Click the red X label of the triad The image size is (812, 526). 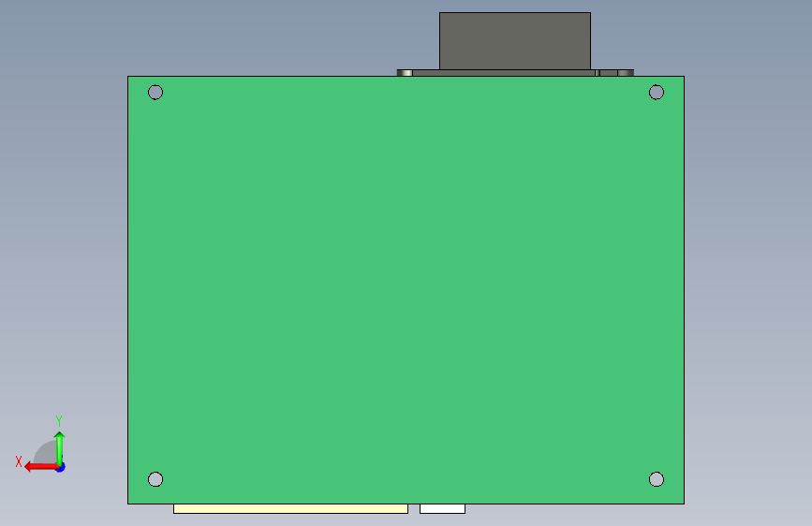click(19, 461)
